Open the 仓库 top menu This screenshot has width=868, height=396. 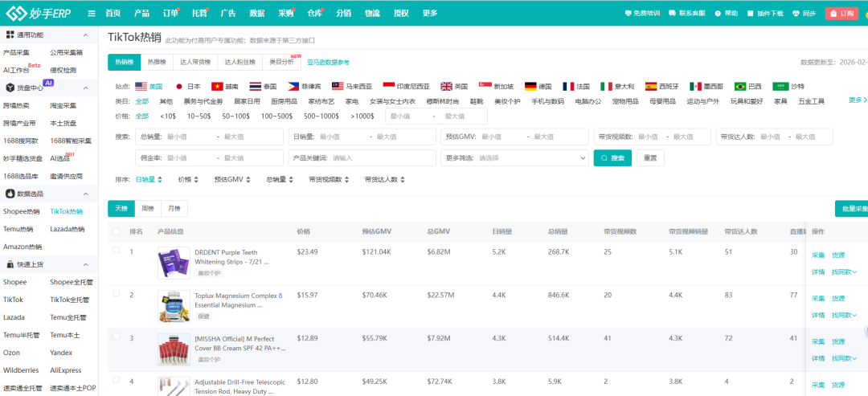314,14
